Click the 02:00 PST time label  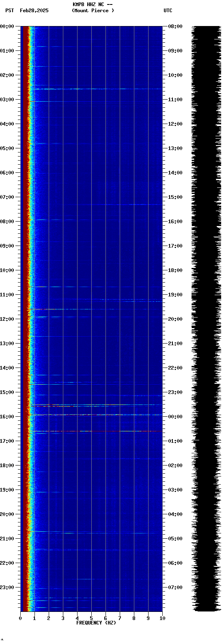point(7,75)
